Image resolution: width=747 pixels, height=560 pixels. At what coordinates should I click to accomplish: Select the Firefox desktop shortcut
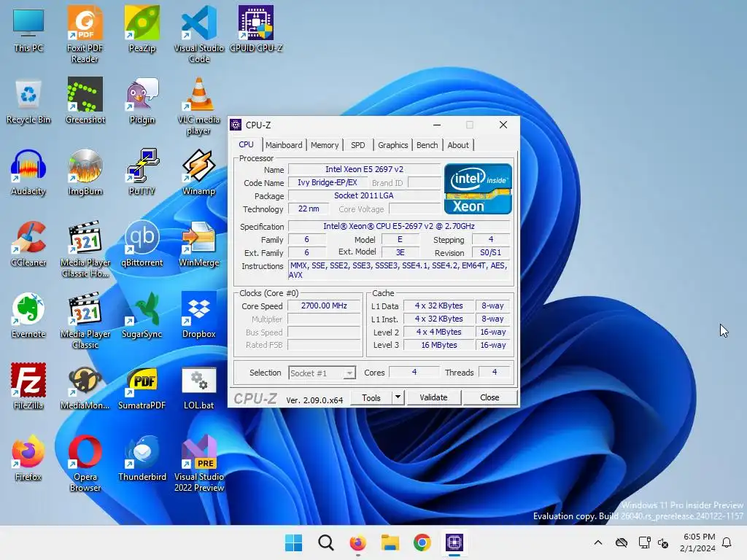point(28,459)
